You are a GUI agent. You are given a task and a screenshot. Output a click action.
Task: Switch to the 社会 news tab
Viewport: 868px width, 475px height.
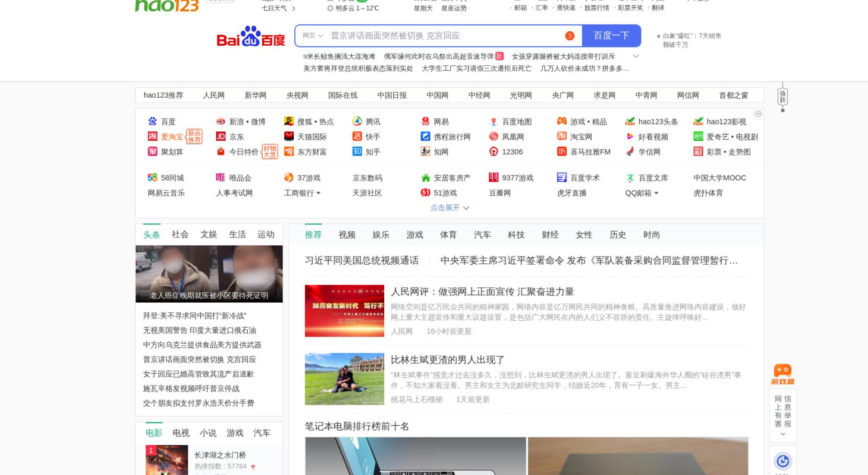point(180,234)
